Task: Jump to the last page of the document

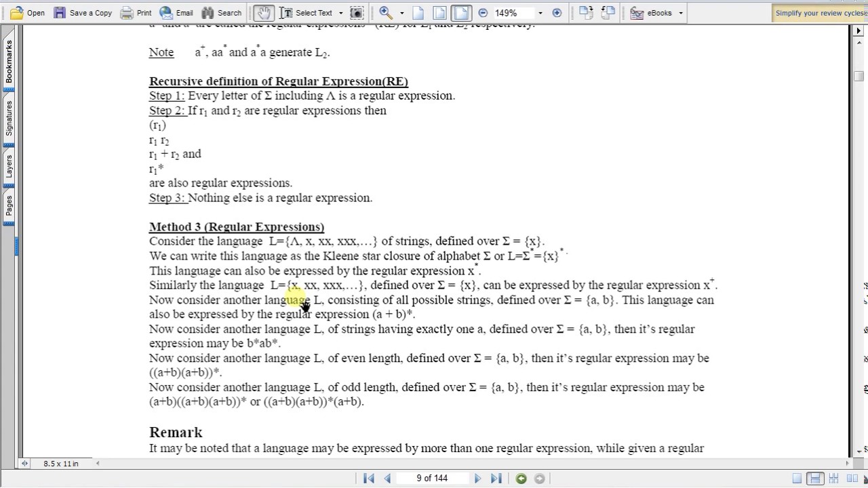Action: (496, 479)
